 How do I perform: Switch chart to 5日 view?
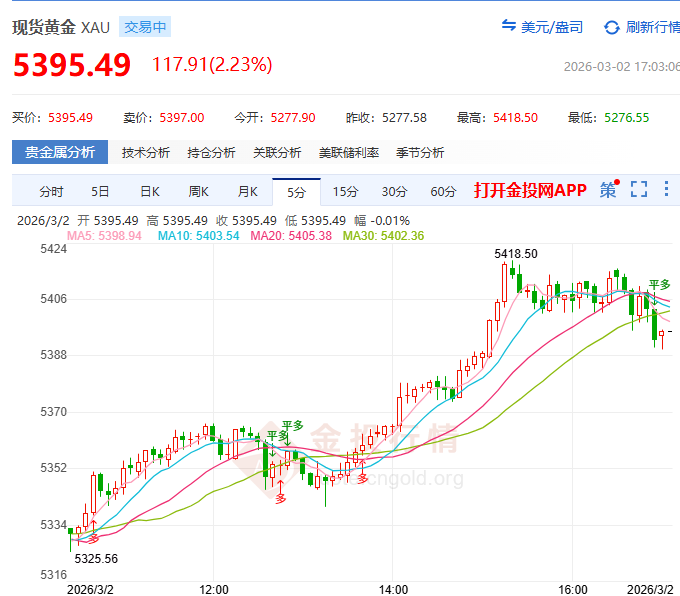coord(100,191)
